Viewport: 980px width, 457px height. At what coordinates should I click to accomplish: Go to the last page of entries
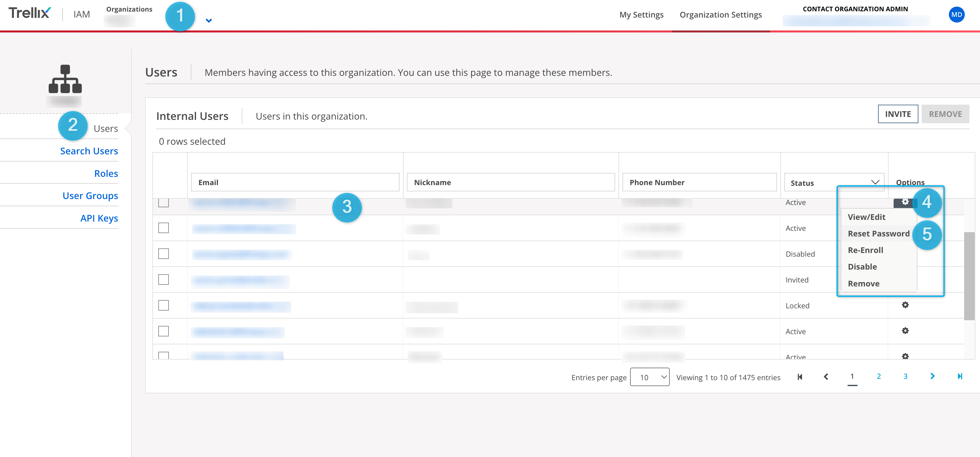959,376
